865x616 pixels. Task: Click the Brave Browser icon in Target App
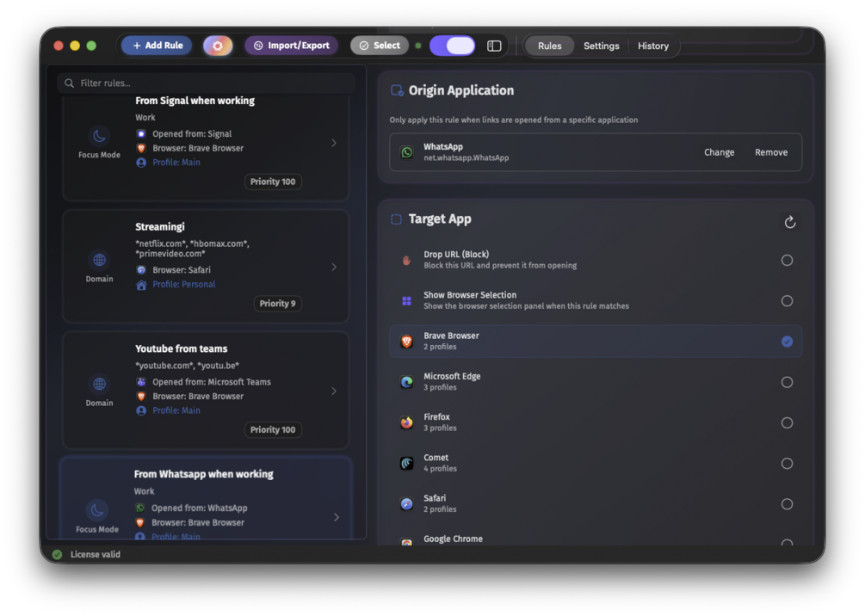click(406, 342)
